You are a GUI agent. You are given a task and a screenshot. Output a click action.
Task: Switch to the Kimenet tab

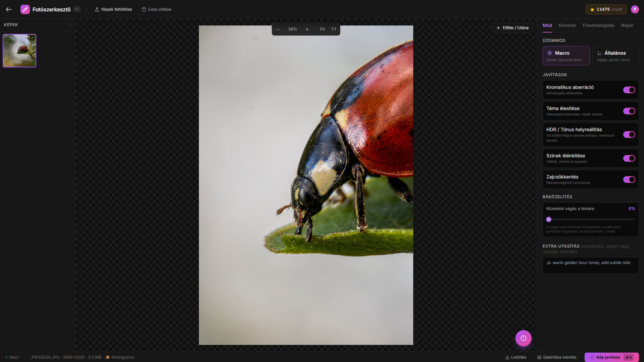(567, 25)
